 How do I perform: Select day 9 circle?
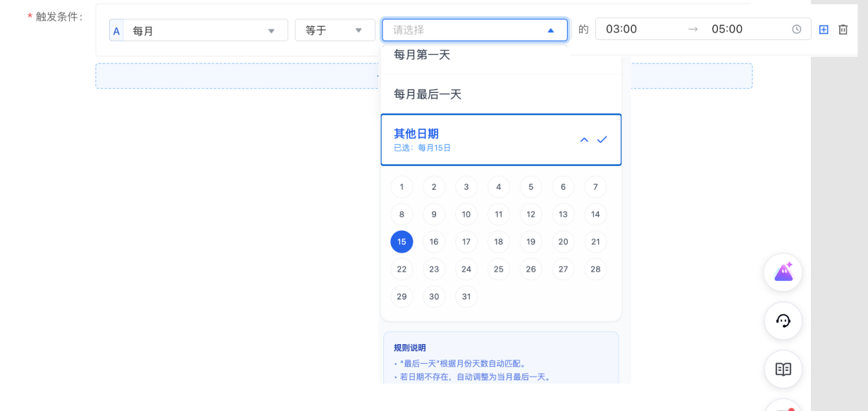pyautogui.click(x=434, y=215)
